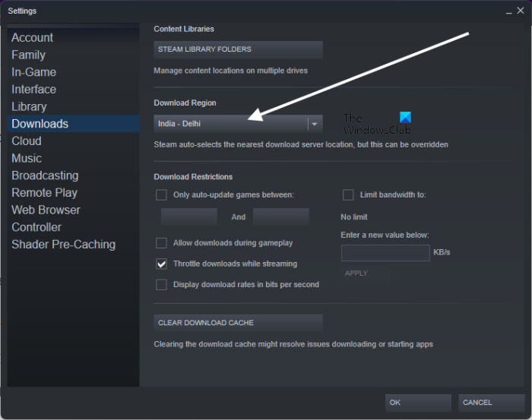Close the Settings window with X
This screenshot has height=420, width=532.
[521, 11]
